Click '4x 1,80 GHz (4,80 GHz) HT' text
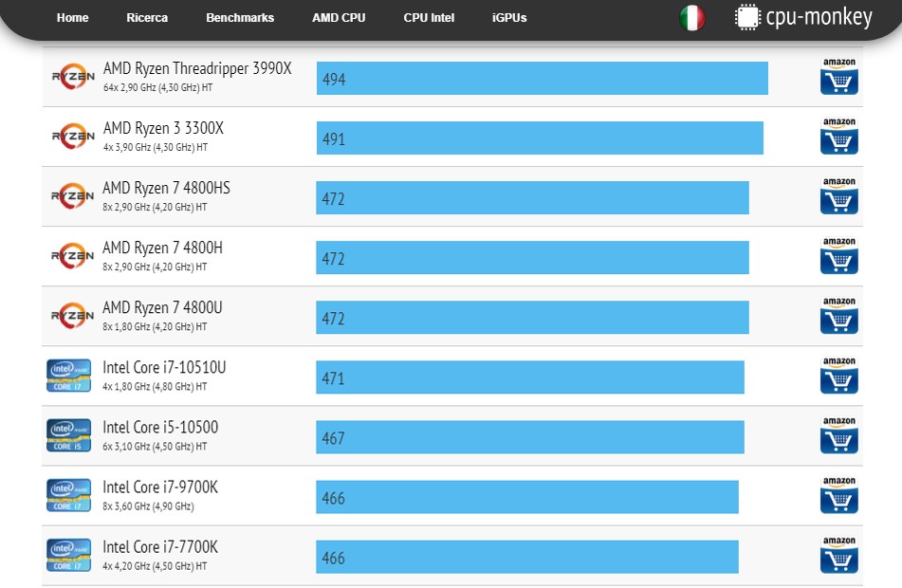This screenshot has width=902, height=588. [155, 387]
